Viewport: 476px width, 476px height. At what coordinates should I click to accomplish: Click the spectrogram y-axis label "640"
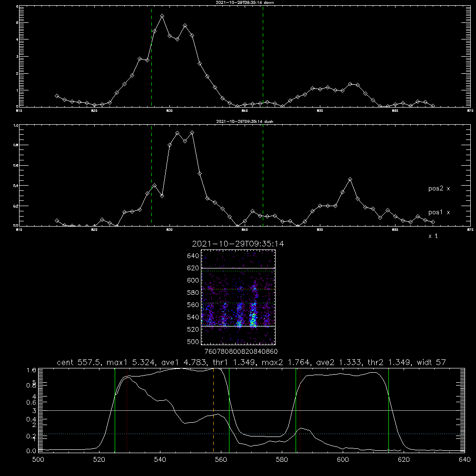click(x=193, y=256)
